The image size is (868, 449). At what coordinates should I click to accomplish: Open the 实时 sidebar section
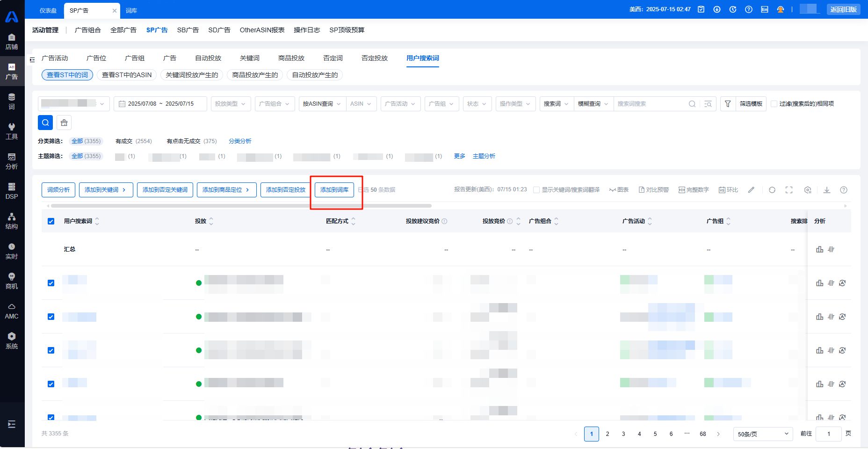click(x=12, y=251)
